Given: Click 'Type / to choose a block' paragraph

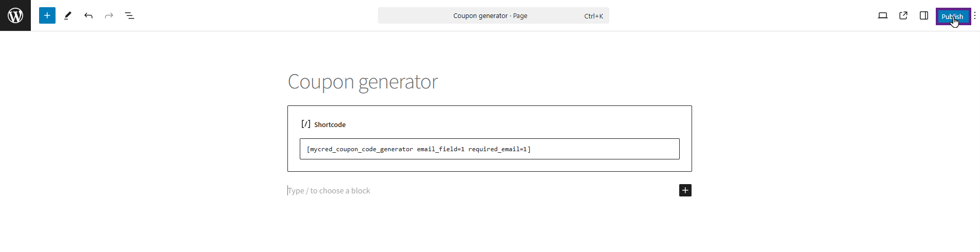Looking at the screenshot, I should click(x=329, y=191).
